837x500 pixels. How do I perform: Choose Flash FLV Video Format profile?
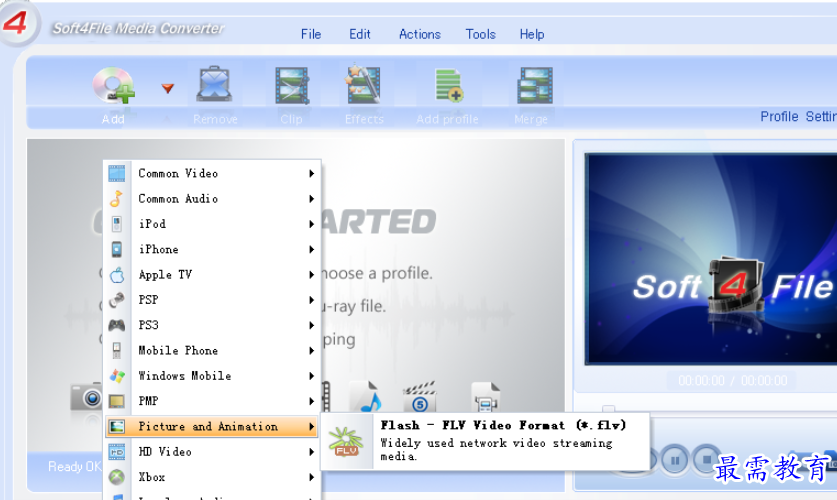tap(485, 441)
